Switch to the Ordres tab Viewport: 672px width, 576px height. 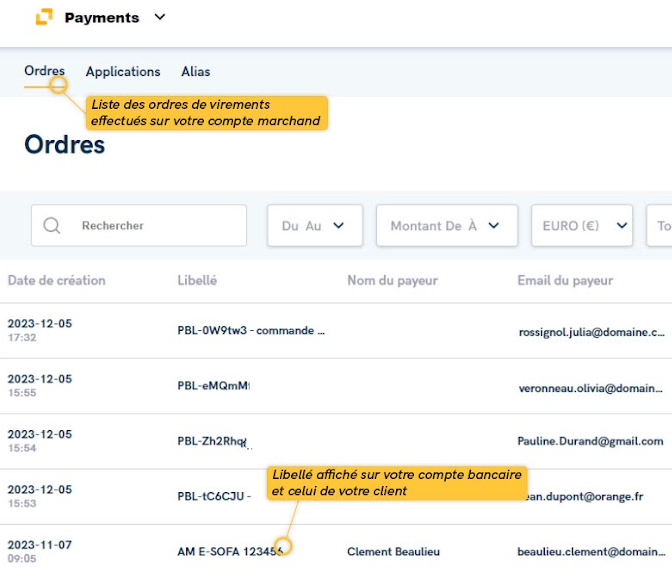[44, 71]
